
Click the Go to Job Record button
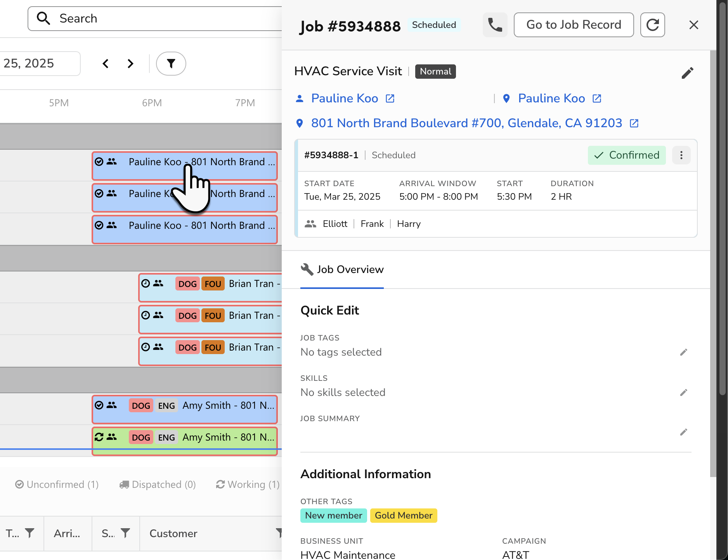[574, 25]
